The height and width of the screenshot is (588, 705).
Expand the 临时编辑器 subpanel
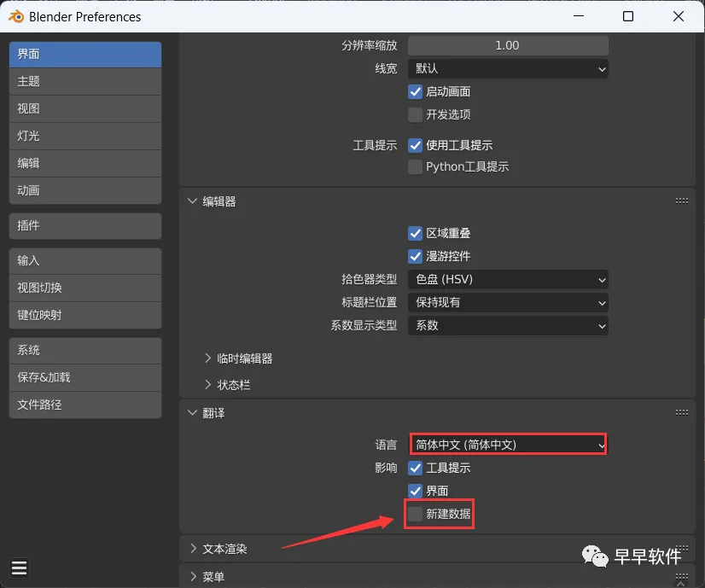click(207, 358)
